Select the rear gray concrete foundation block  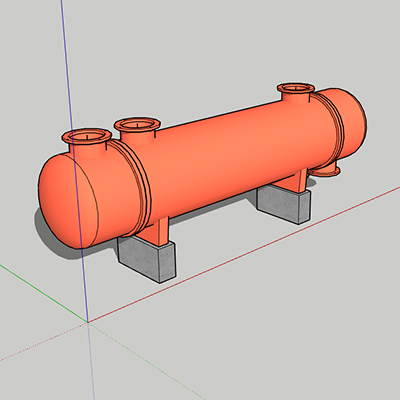(283, 203)
